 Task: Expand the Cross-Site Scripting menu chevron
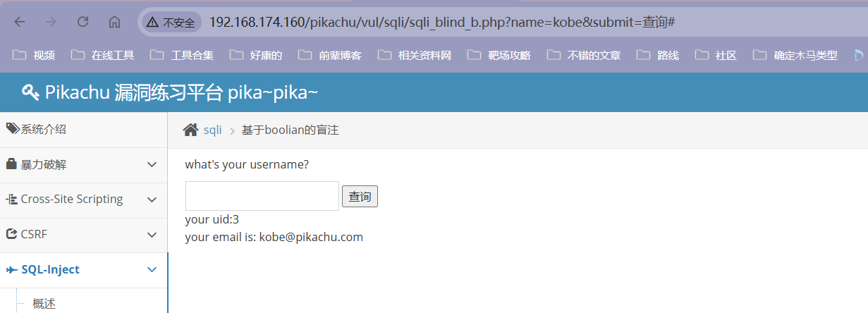[x=152, y=200]
